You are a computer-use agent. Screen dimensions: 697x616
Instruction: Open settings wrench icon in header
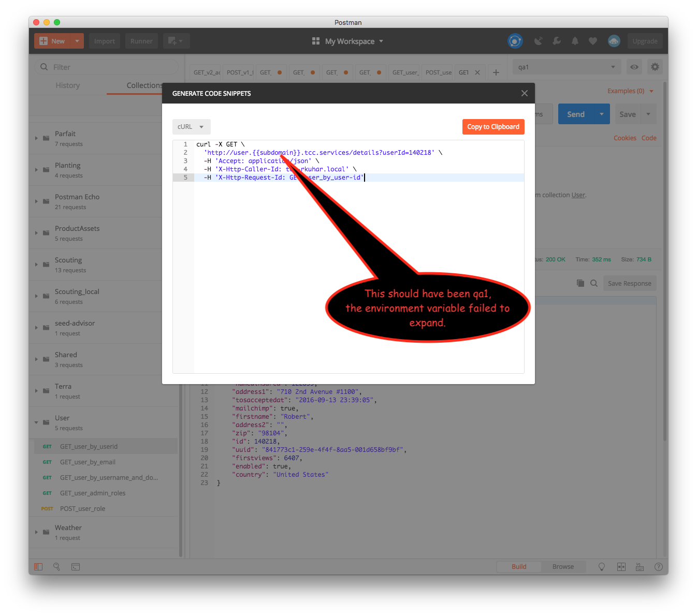557,41
